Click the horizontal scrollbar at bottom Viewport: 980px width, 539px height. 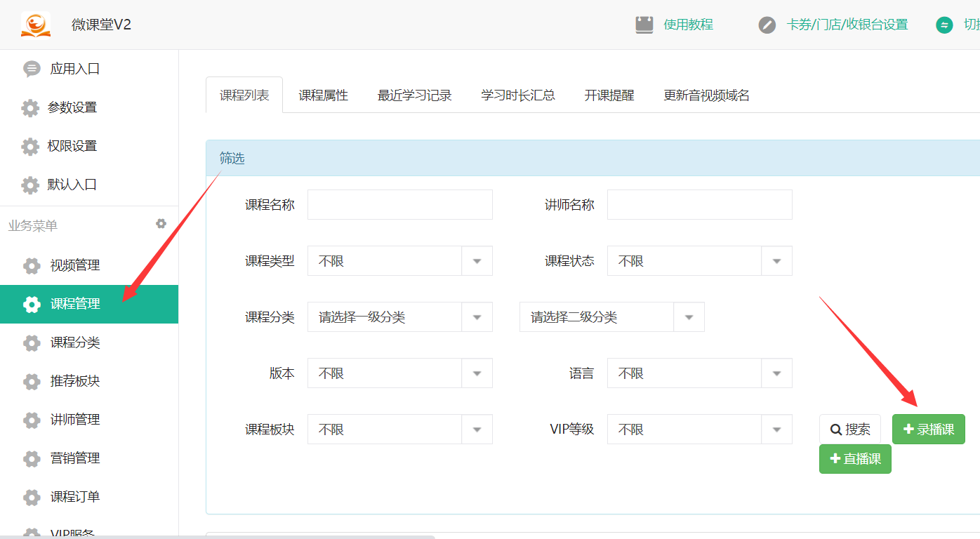pos(218,537)
